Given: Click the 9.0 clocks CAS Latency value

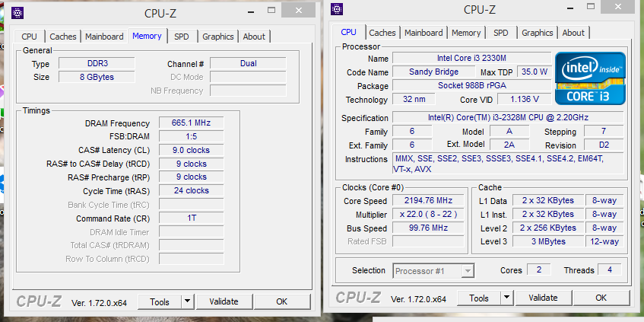Looking at the screenshot, I should pyautogui.click(x=192, y=150).
